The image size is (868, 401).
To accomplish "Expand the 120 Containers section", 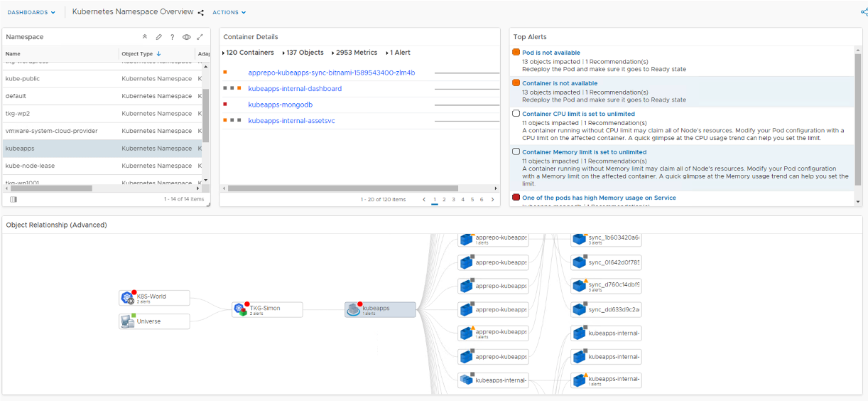I will [248, 53].
